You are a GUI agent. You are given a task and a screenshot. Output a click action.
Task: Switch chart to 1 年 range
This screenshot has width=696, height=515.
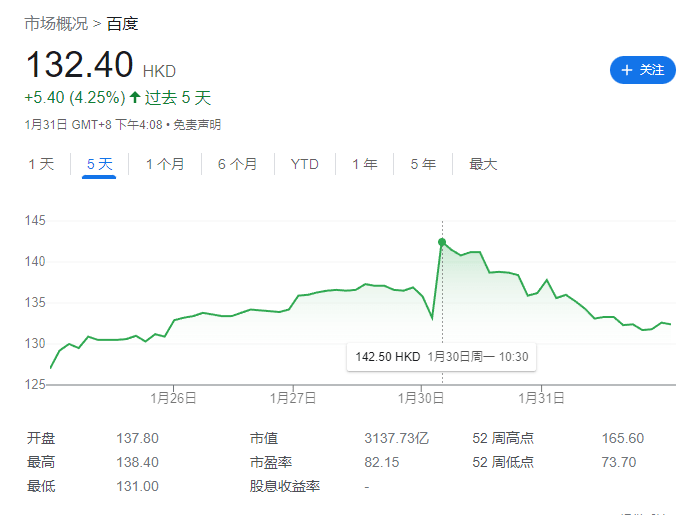click(x=365, y=164)
